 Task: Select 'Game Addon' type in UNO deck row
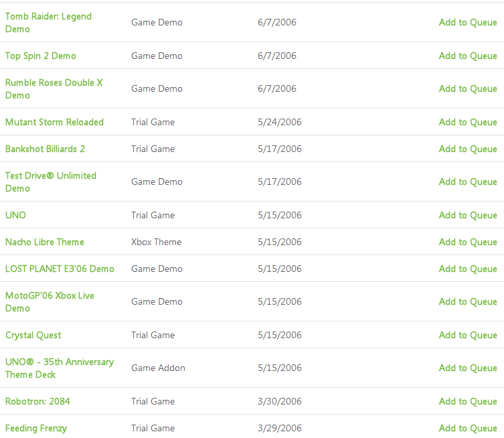point(158,368)
